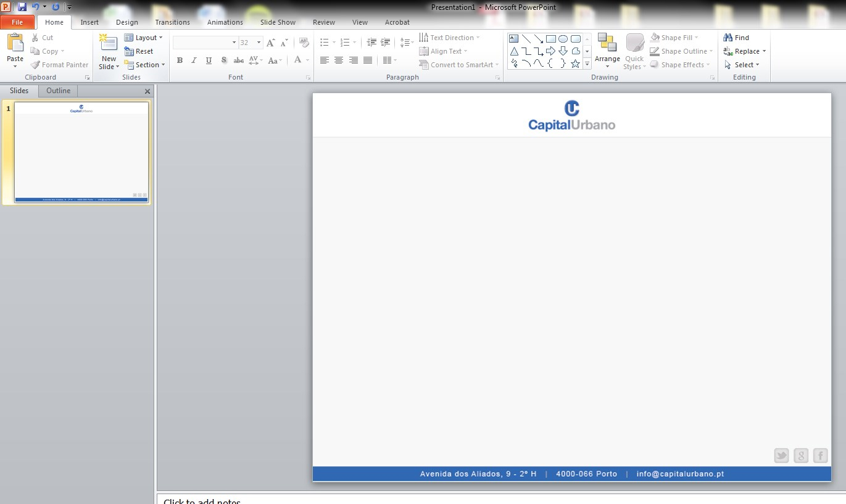
Task: Open the Layout dropdown
Action: pyautogui.click(x=144, y=38)
